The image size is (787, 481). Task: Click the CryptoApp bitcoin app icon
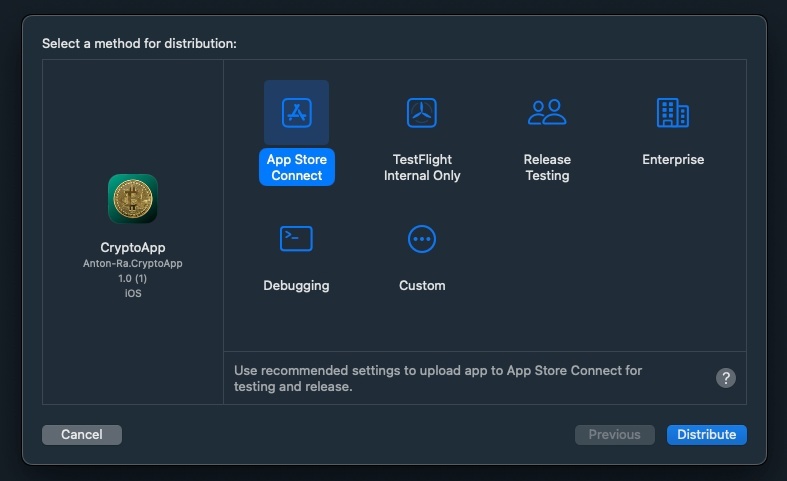click(133, 199)
